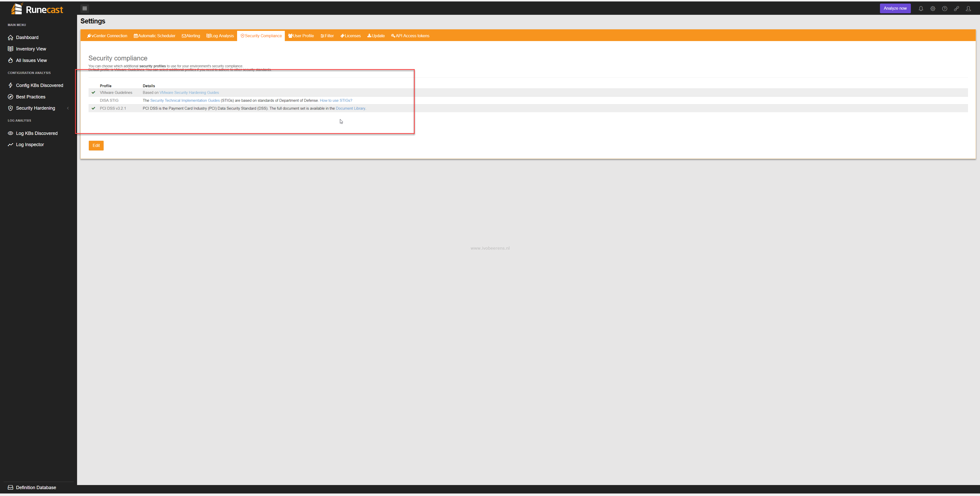The width and height of the screenshot is (980, 496).
Task: Open the notifications bell icon
Action: pyautogui.click(x=921, y=8)
